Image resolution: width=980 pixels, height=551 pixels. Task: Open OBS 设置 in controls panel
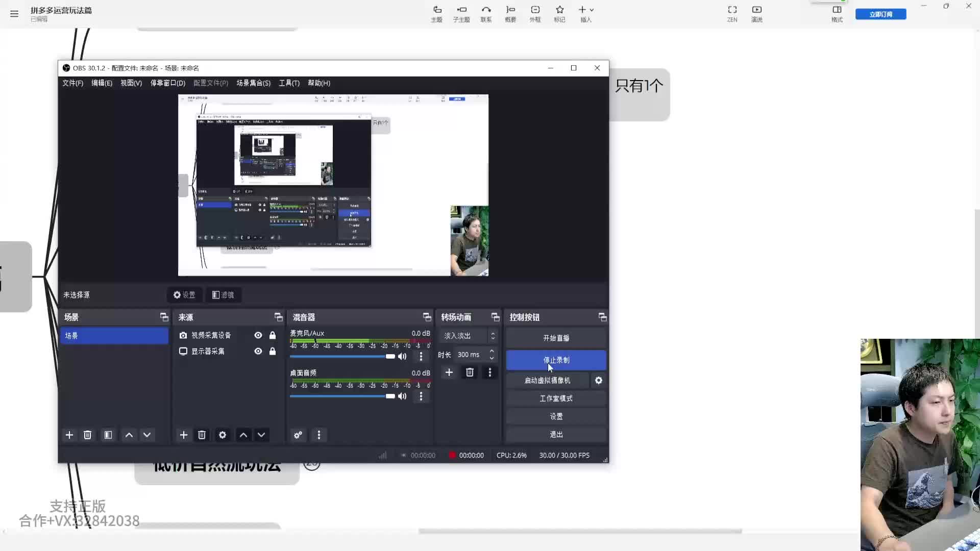coord(556,416)
